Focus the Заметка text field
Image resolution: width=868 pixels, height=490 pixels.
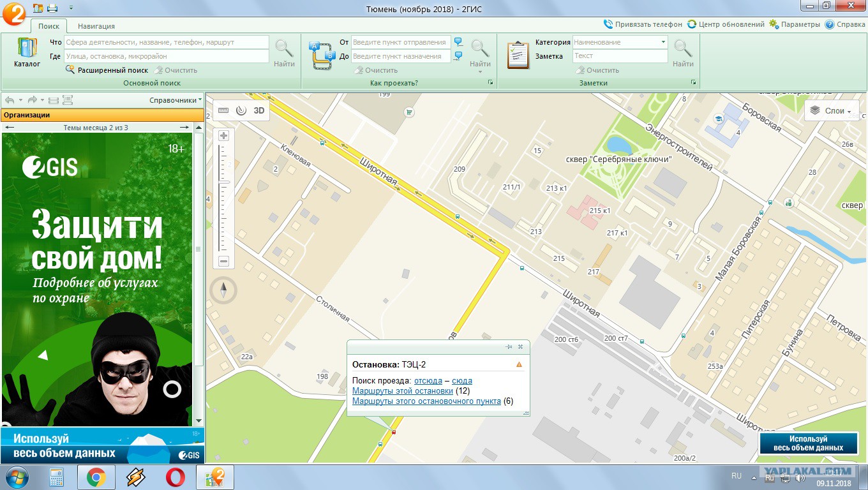pyautogui.click(x=620, y=56)
